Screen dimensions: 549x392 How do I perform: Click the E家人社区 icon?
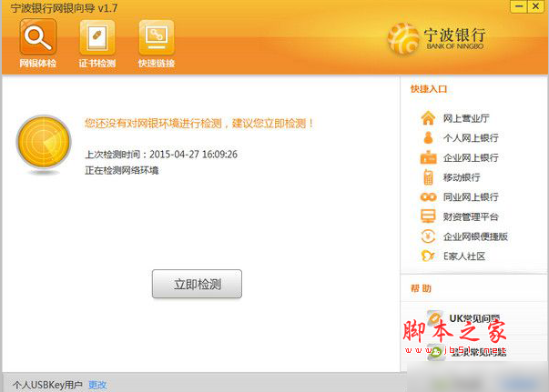pos(428,256)
